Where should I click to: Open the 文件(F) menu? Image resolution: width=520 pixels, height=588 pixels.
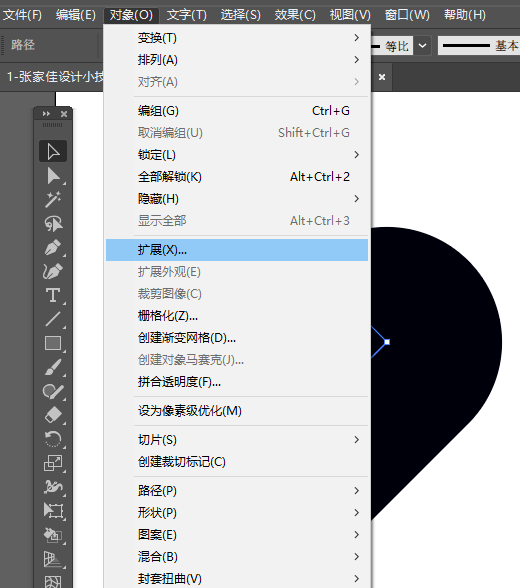22,15
